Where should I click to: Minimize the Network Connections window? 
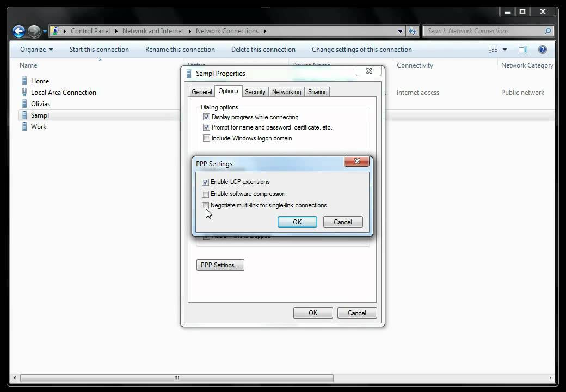click(508, 11)
